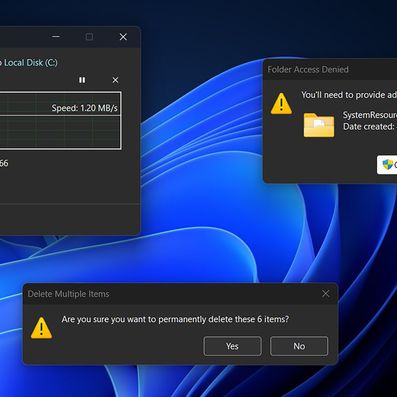Viewport: 397px width, 397px height.
Task: Click the SystemResource folder name text
Action: (370, 115)
